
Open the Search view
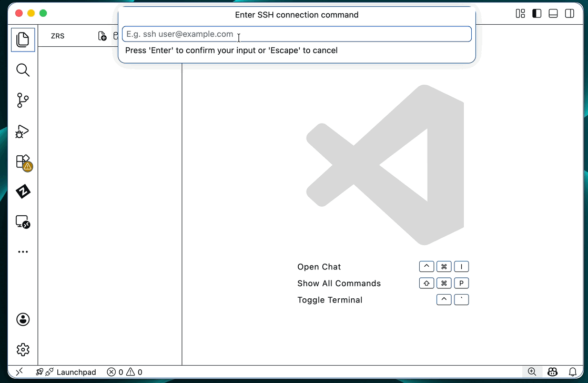pyautogui.click(x=23, y=70)
